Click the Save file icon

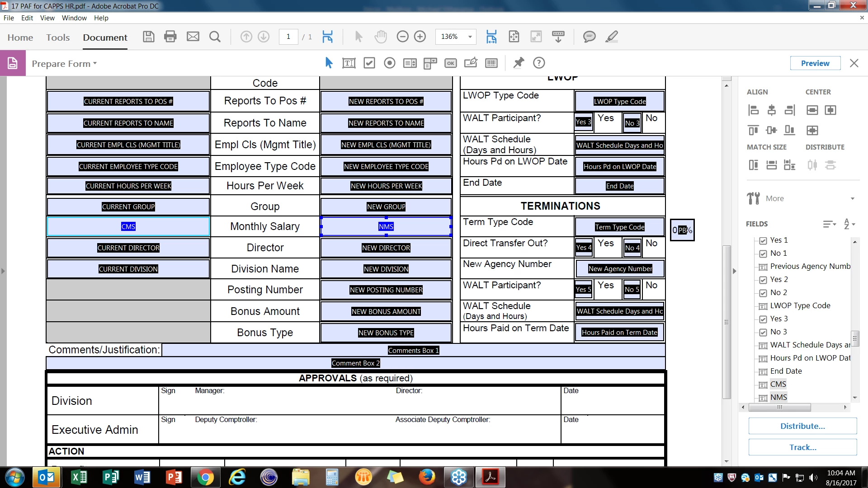[149, 37]
